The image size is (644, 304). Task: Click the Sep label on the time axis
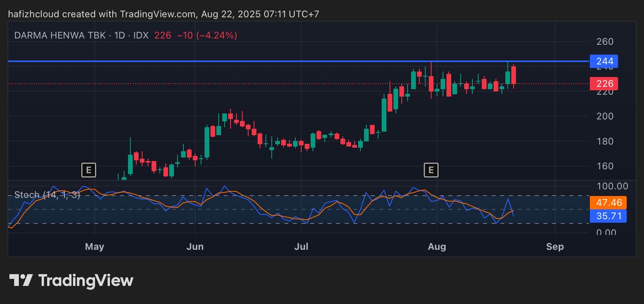pyautogui.click(x=555, y=247)
